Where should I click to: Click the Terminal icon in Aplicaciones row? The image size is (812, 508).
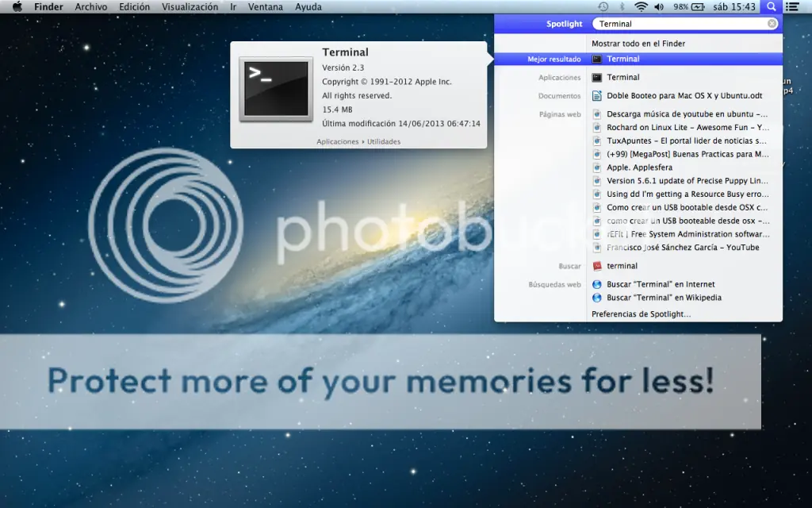[597, 77]
